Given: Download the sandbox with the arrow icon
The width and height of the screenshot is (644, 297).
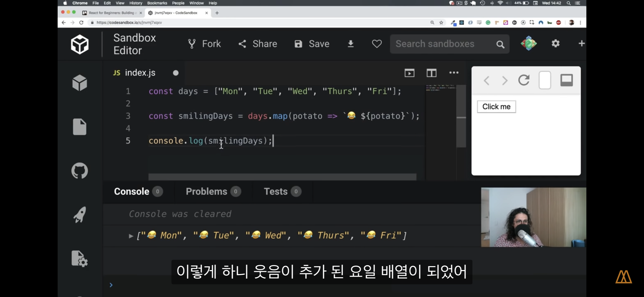Looking at the screenshot, I should click(x=351, y=44).
